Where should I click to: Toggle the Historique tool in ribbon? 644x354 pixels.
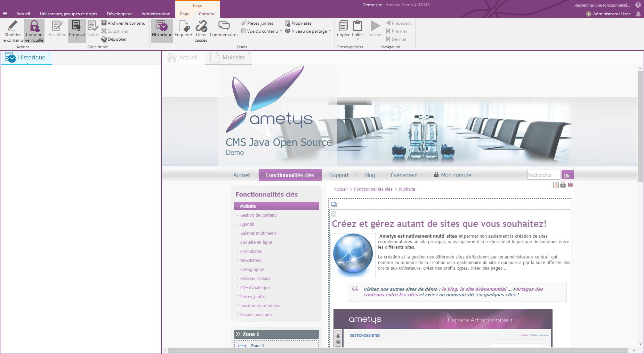click(162, 31)
